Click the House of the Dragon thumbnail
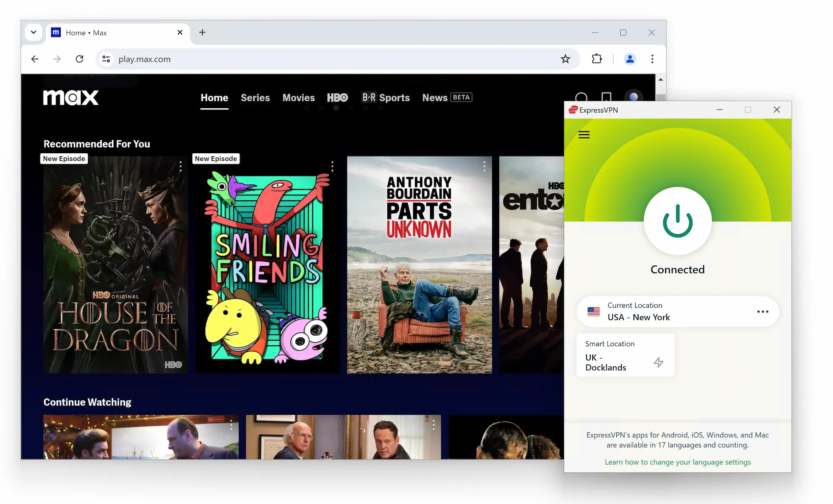The image size is (833, 504). coord(114,265)
